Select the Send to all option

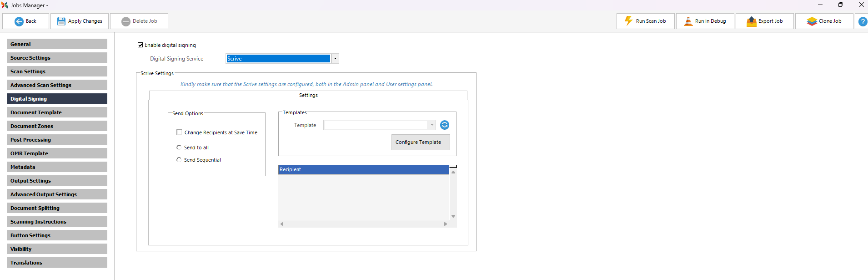(x=179, y=148)
